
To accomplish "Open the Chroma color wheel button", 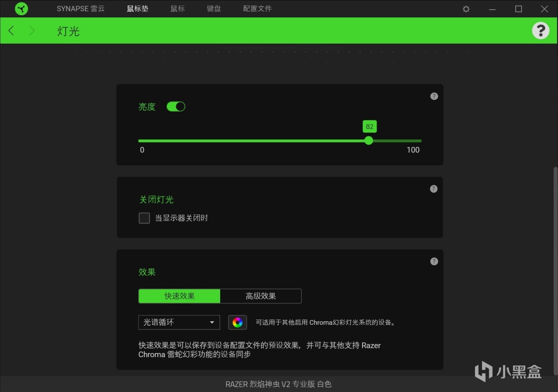I will pyautogui.click(x=238, y=323).
